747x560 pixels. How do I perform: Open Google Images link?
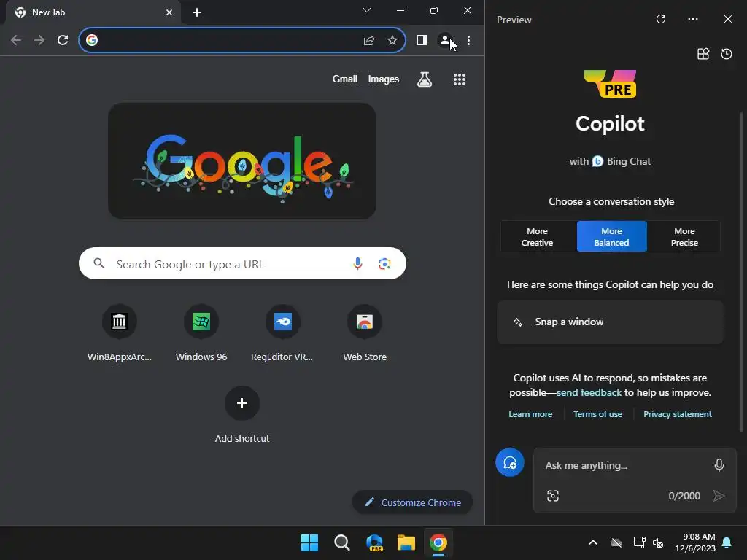point(384,79)
